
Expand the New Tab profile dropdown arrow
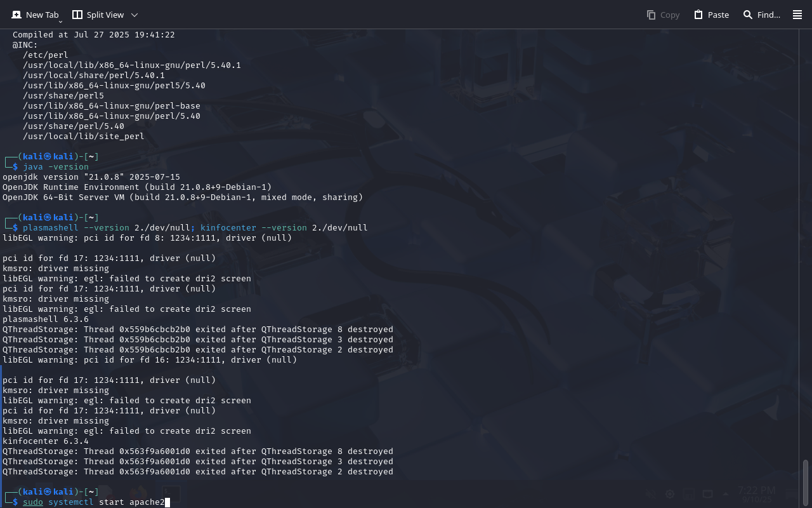tap(61, 22)
